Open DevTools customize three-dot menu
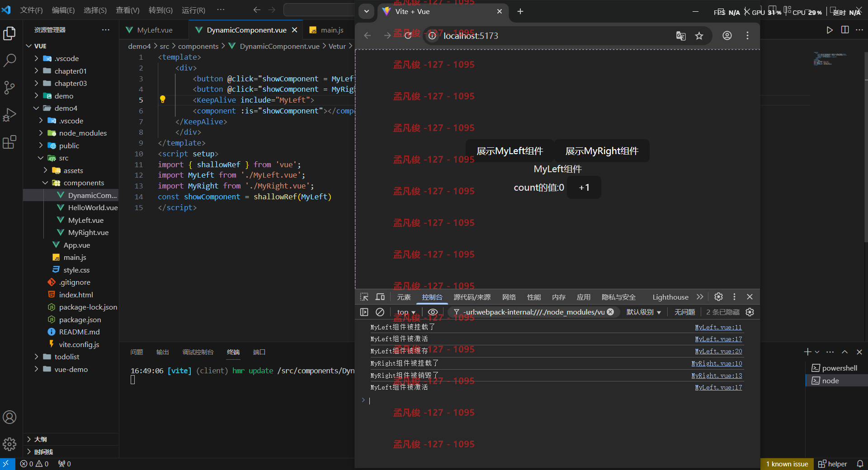This screenshot has height=470, width=868. click(x=734, y=297)
